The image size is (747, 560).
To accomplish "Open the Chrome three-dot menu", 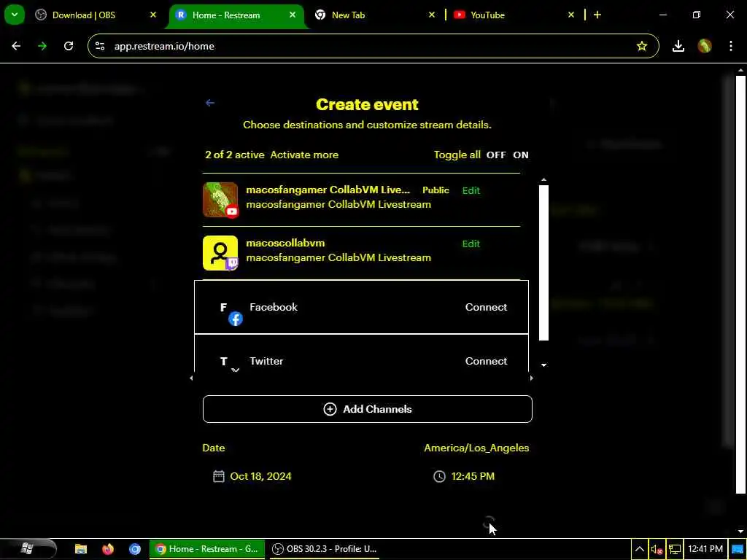I will point(731,46).
